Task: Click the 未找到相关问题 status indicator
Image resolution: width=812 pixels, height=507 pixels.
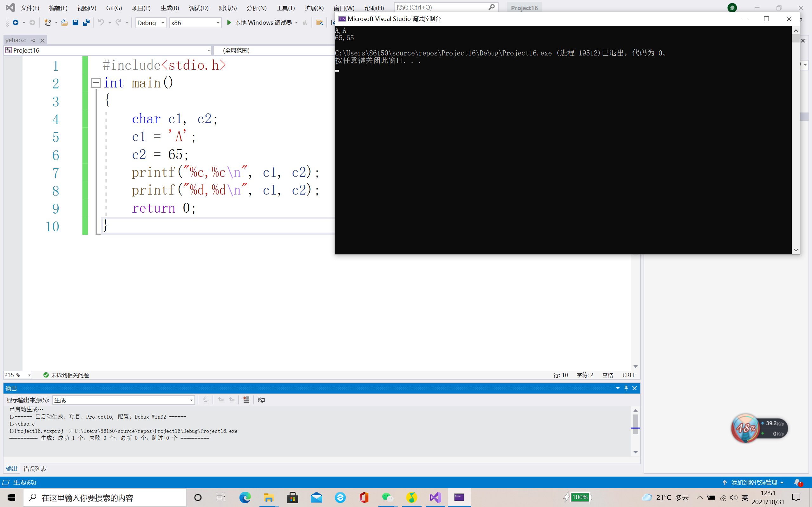Action: 66,375
